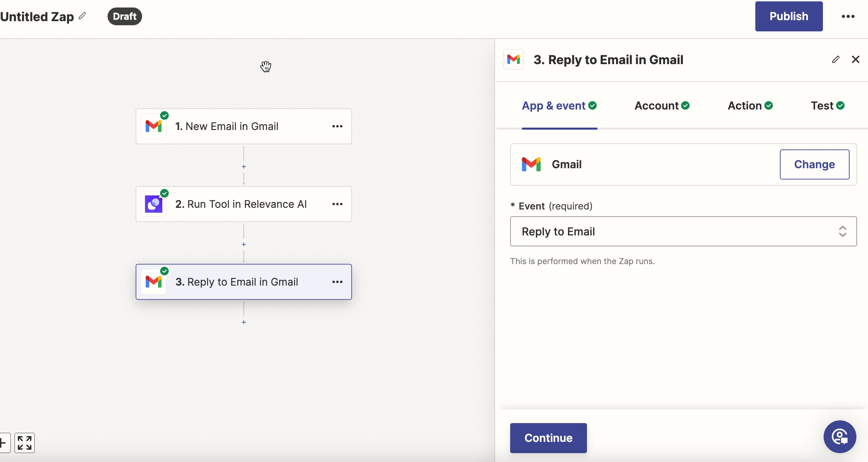Close the step editor panel
868x462 pixels.
[855, 60]
